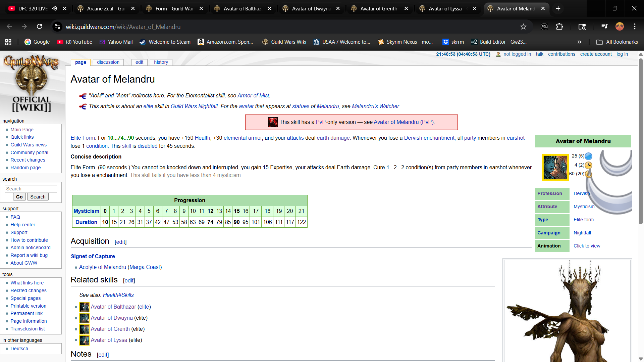
Task: Open the Random page sidebar link
Action: (25, 168)
